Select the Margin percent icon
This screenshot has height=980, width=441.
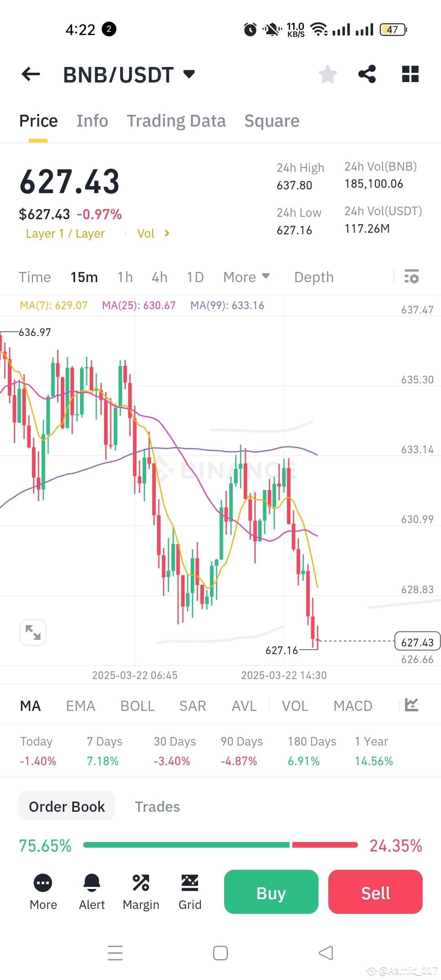click(x=141, y=882)
